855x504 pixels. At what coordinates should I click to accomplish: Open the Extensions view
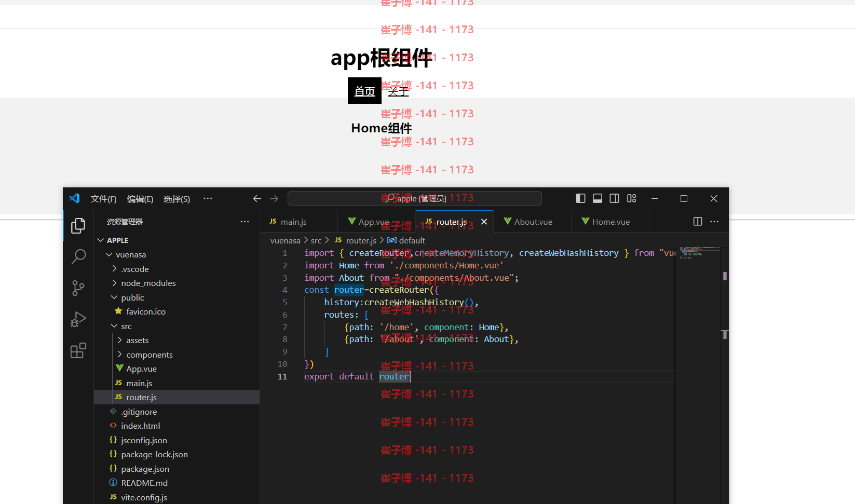pos(78,351)
